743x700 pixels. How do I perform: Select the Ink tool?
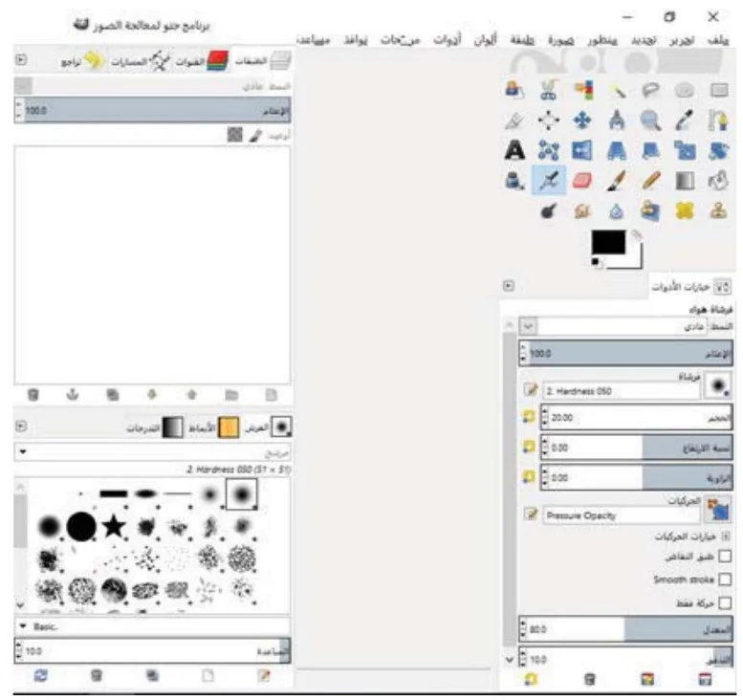coord(514,181)
